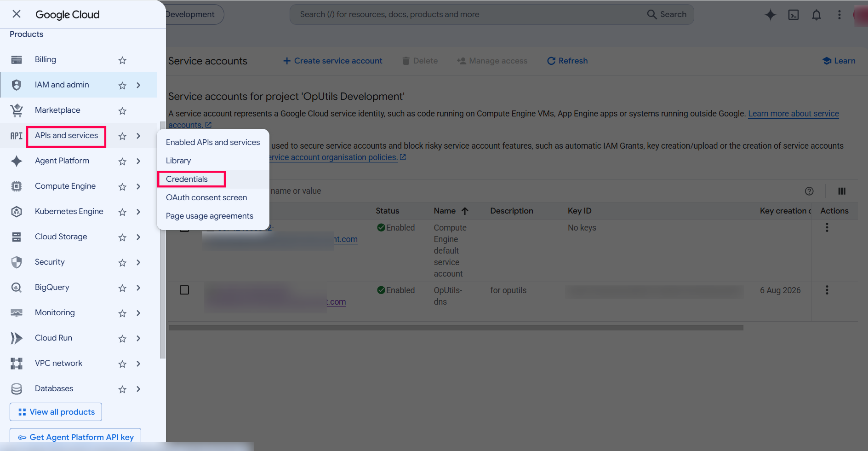868x451 pixels.
Task: Click the column display options icon
Action: (x=842, y=191)
